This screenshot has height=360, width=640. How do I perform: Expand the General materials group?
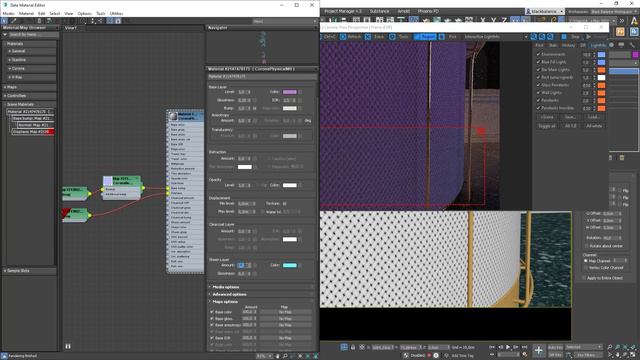pos(31,51)
